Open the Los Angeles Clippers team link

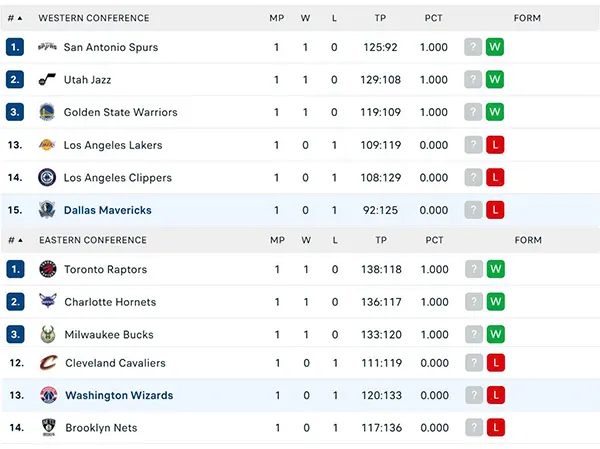(x=117, y=178)
